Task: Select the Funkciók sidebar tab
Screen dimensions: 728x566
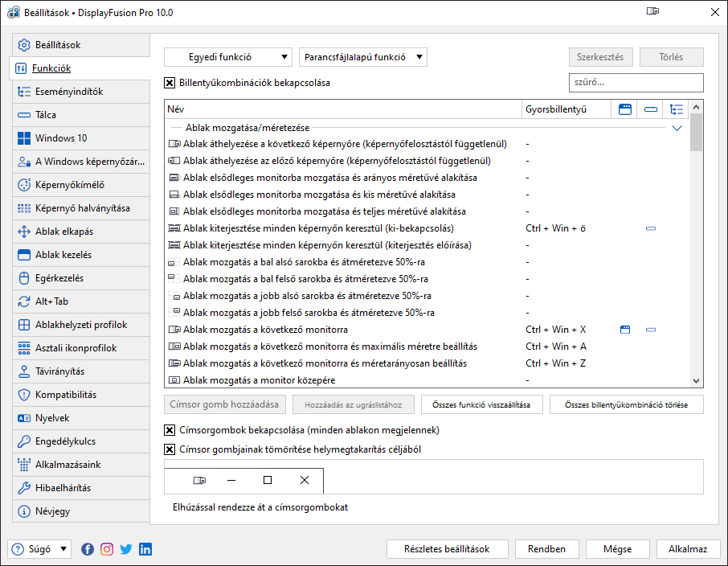Action: [80, 68]
